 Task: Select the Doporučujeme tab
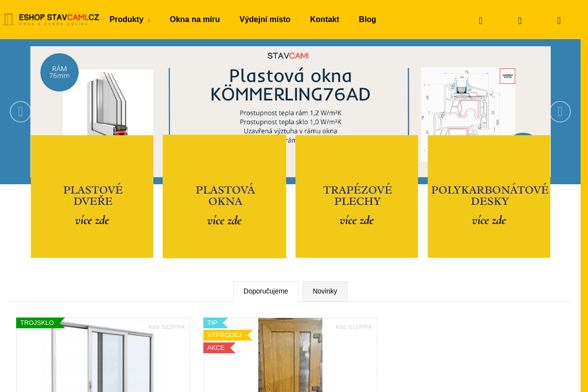coord(266,291)
